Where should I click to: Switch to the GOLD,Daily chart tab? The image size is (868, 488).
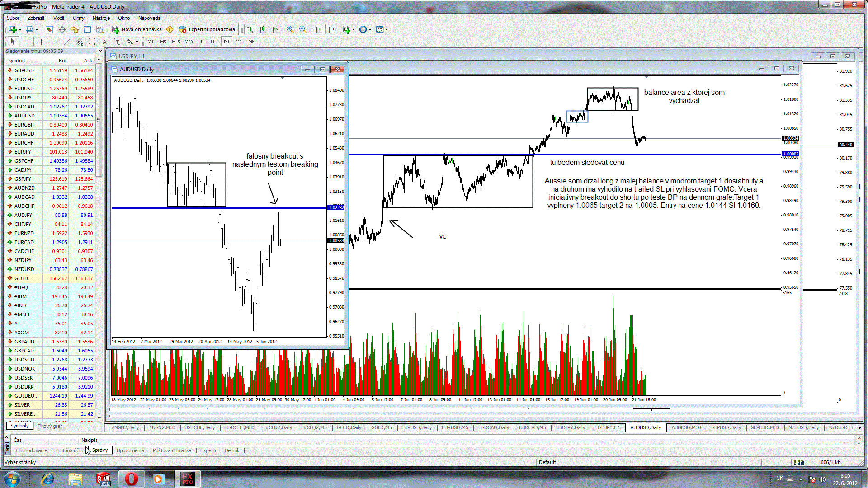click(349, 427)
